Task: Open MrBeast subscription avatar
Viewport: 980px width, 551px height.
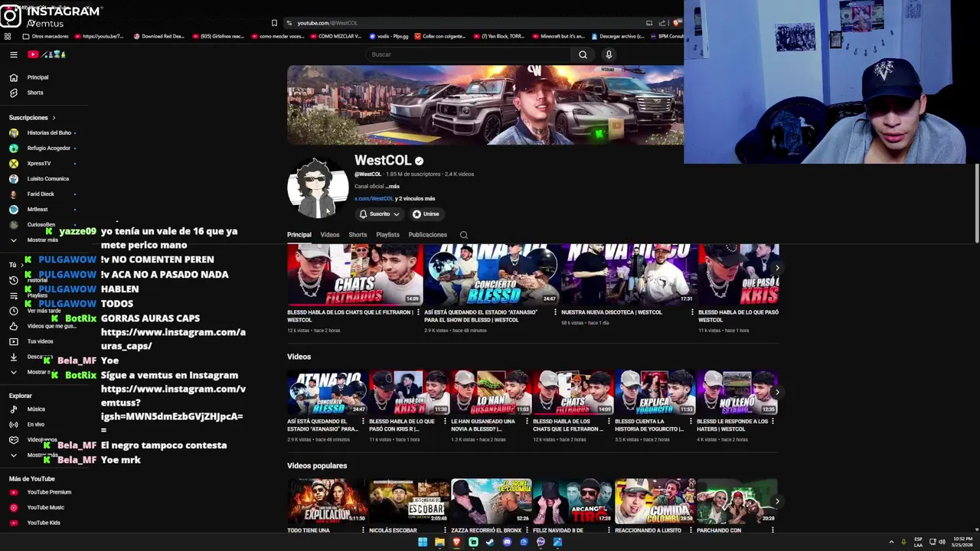Action: 14,209
